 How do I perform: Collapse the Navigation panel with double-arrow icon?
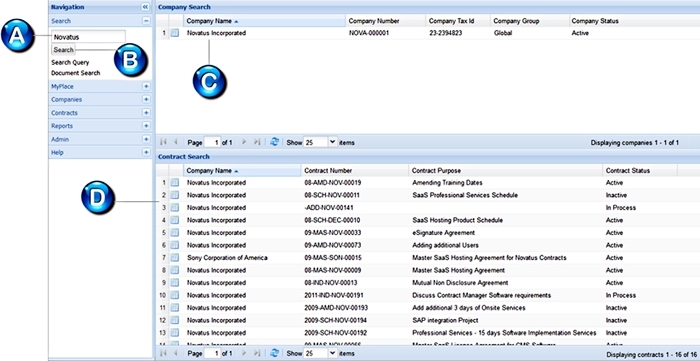[x=145, y=7]
